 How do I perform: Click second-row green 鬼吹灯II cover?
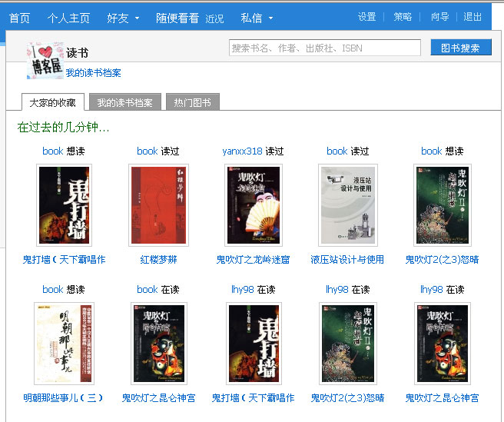click(x=348, y=344)
